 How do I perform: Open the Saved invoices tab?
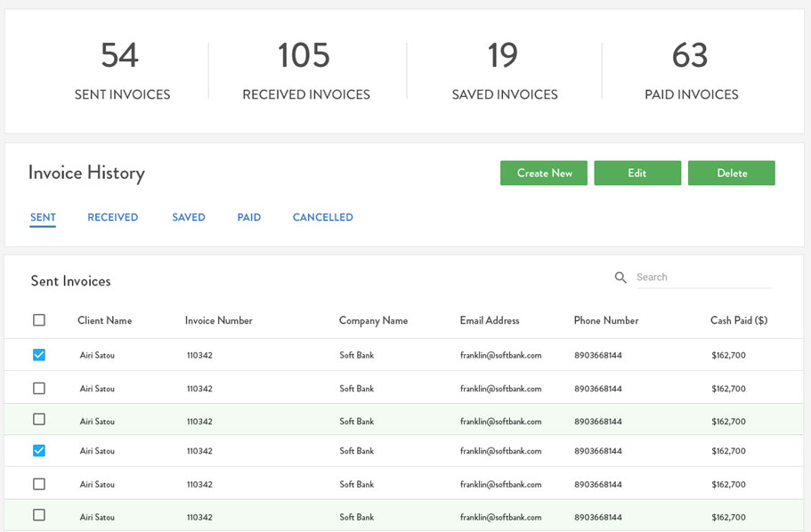coord(189,217)
